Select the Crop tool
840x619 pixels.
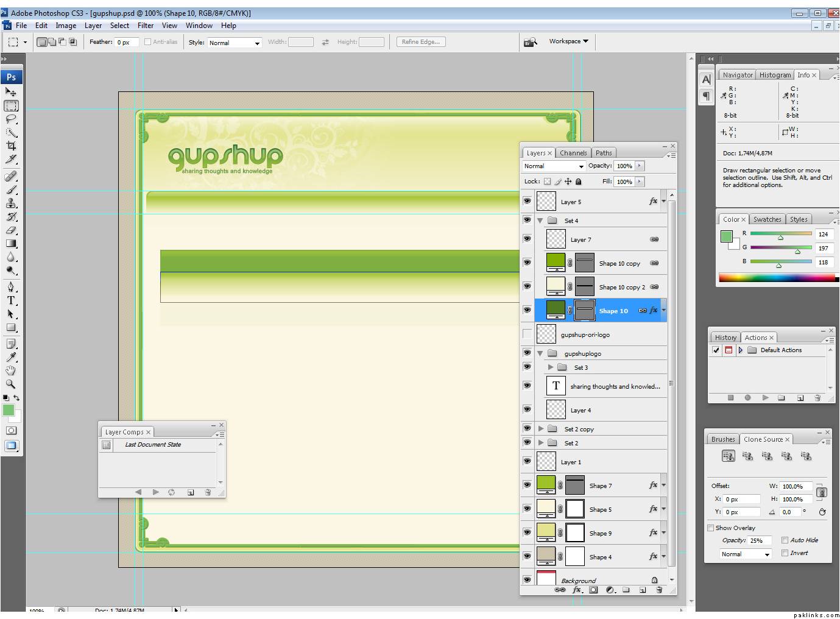click(11, 146)
